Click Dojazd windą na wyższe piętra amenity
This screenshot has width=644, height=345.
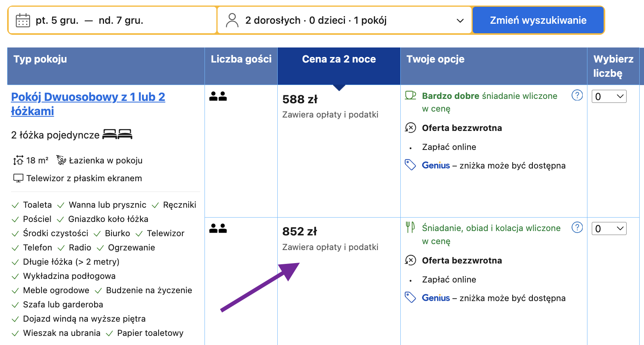tap(84, 318)
